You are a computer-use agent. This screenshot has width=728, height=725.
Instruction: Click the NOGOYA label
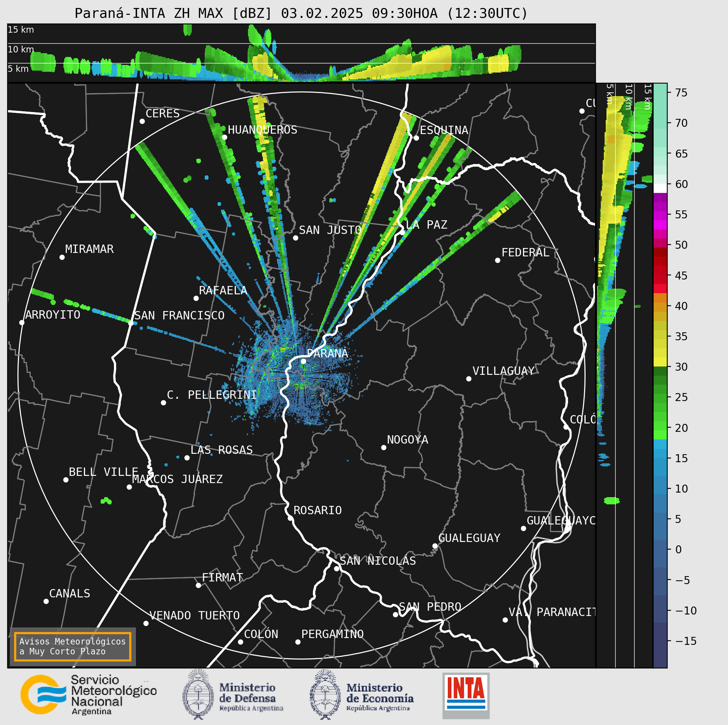407,439
